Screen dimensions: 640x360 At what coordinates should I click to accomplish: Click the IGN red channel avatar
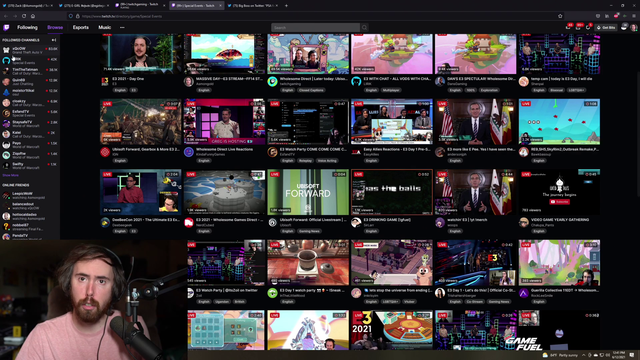pyautogui.click(x=105, y=152)
